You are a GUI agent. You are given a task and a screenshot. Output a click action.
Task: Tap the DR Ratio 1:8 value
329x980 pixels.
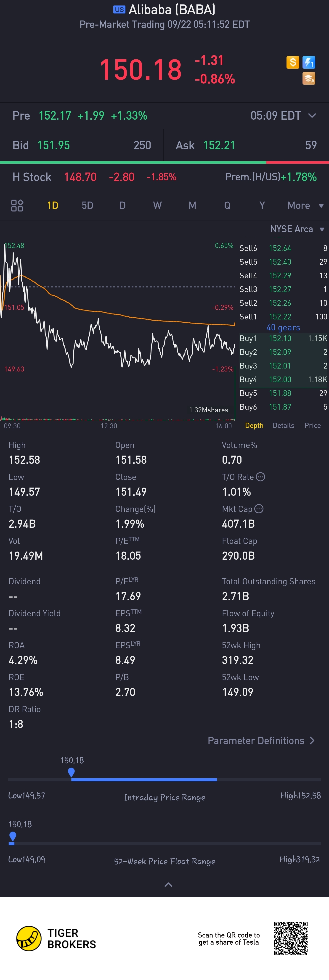click(x=16, y=724)
